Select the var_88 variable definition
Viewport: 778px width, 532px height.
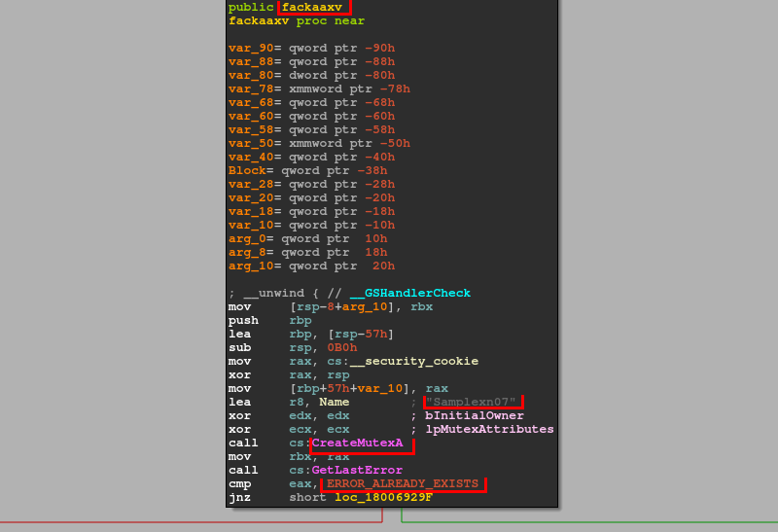coord(311,61)
